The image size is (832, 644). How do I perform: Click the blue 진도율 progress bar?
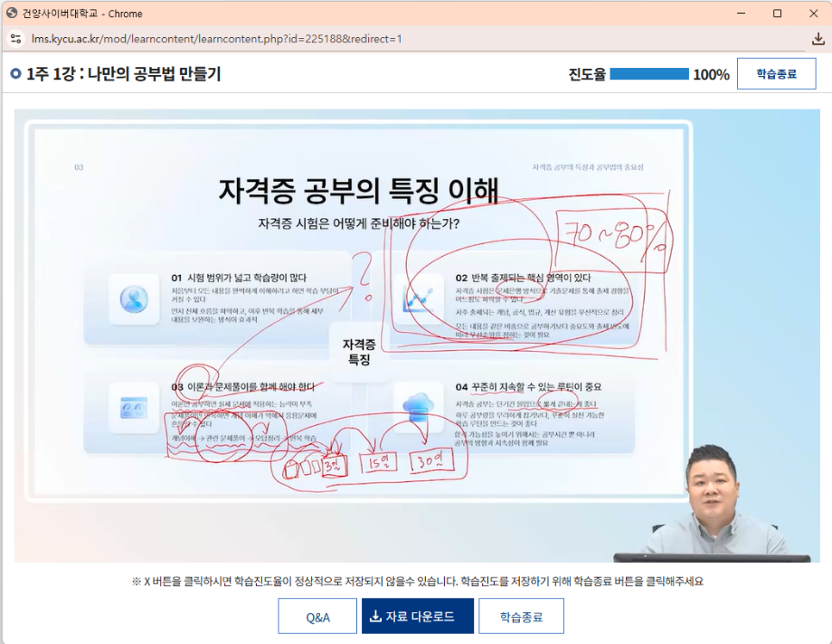(649, 74)
